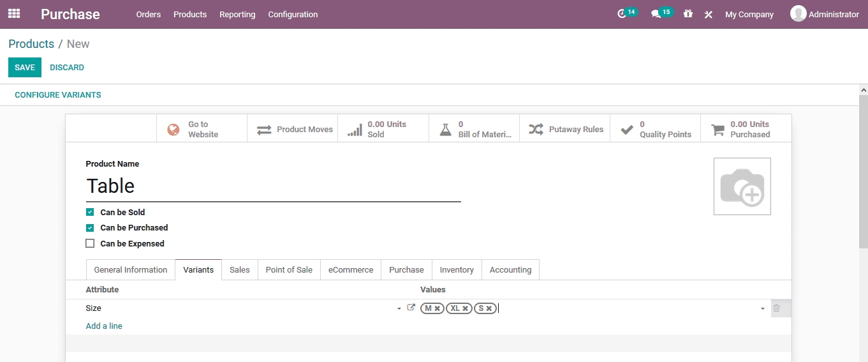Switch to the Inventory tab
The width and height of the screenshot is (868, 362).
click(x=457, y=269)
